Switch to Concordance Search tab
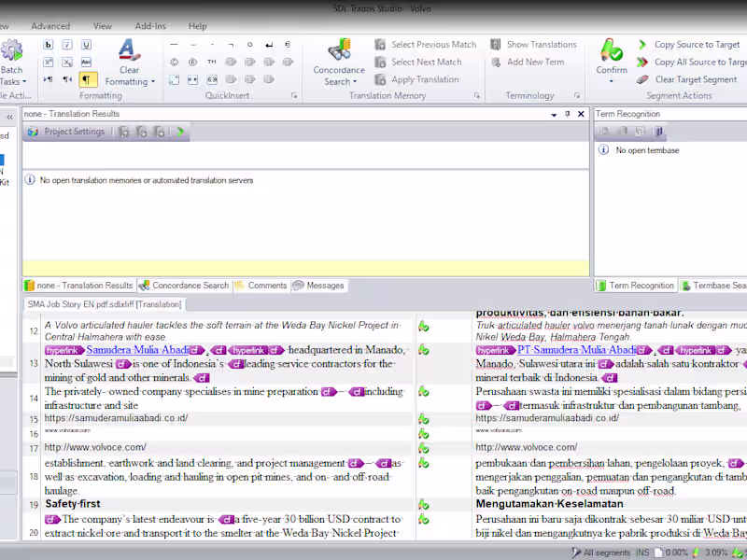The height and width of the screenshot is (560, 747). pos(184,286)
